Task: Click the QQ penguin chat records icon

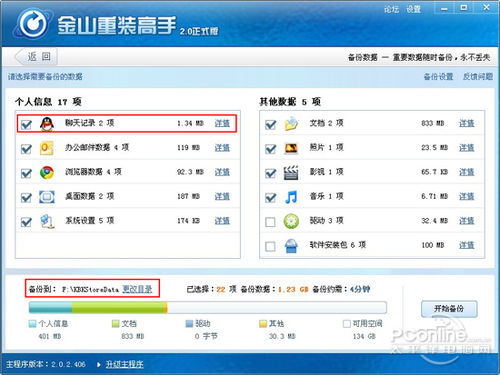Action: tap(47, 124)
